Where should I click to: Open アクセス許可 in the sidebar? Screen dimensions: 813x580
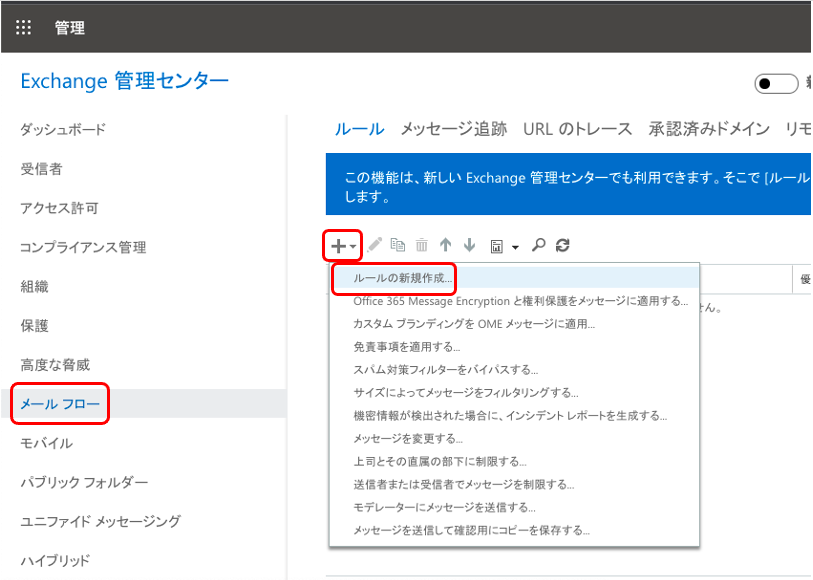pyautogui.click(x=59, y=208)
